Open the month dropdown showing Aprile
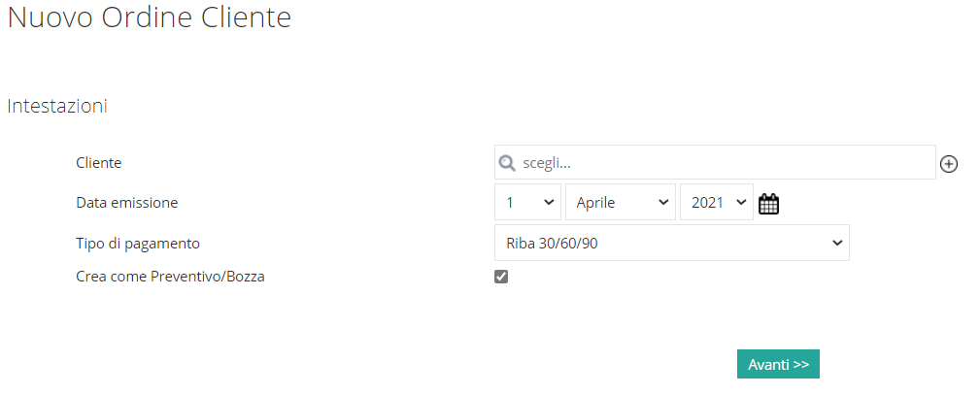The image size is (980, 395). click(x=621, y=202)
